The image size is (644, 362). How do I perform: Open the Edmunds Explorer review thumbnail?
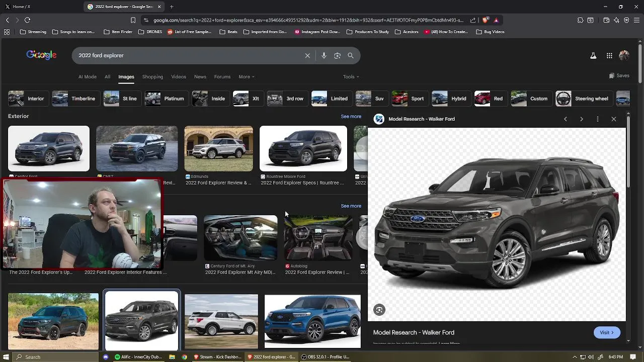pyautogui.click(x=218, y=149)
